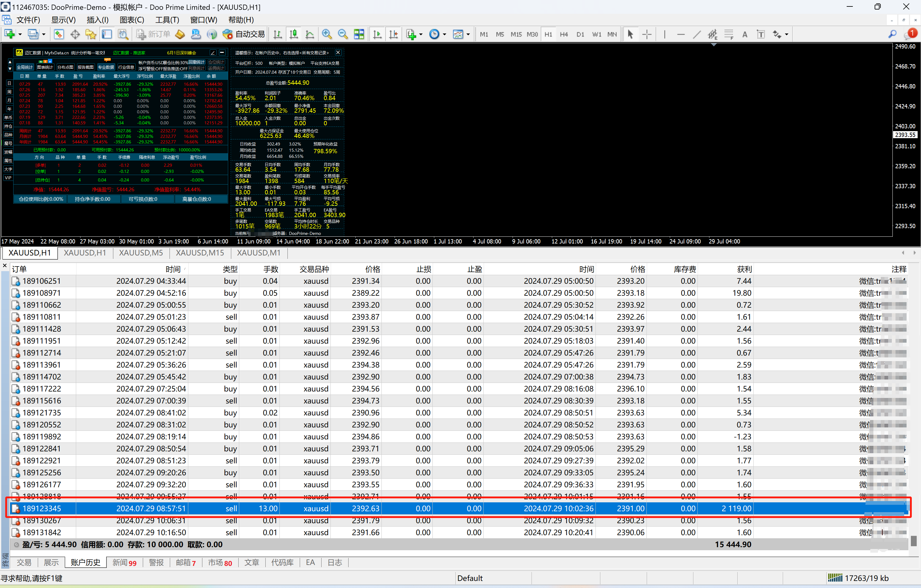Viewport: 921px width, 588px height.
Task: Open the search magnifier in toolbar
Action: click(x=892, y=34)
